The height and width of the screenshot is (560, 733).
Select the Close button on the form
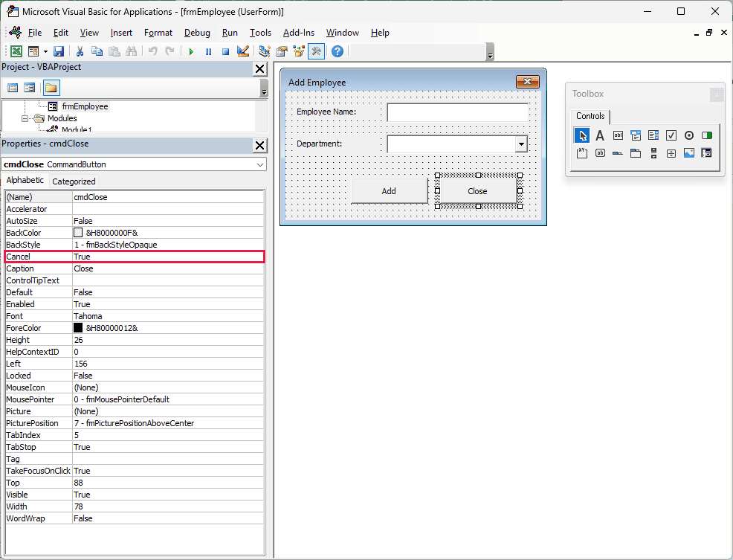[x=477, y=191]
